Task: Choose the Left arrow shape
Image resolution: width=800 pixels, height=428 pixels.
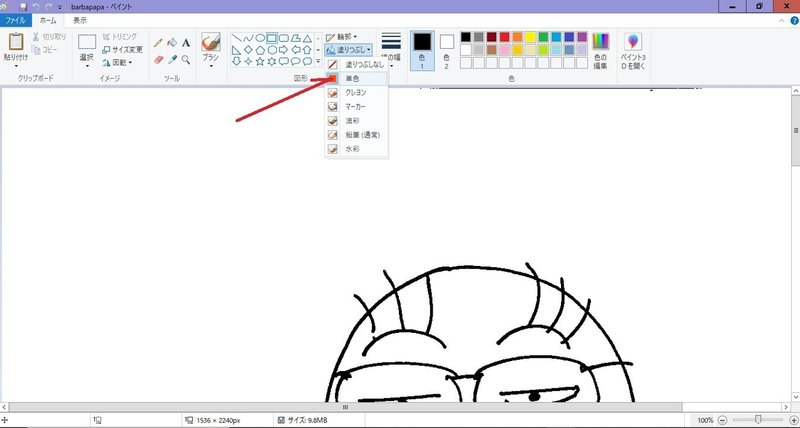Action: 295,50
